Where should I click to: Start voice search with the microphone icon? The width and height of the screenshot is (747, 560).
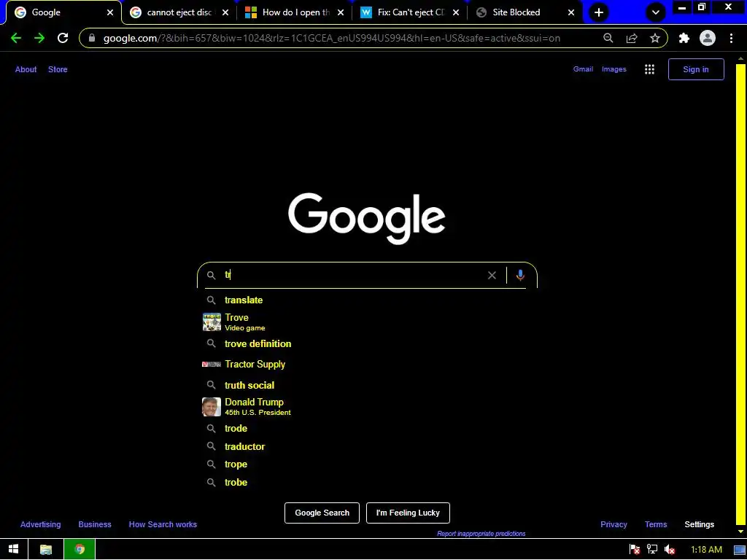[520, 275]
